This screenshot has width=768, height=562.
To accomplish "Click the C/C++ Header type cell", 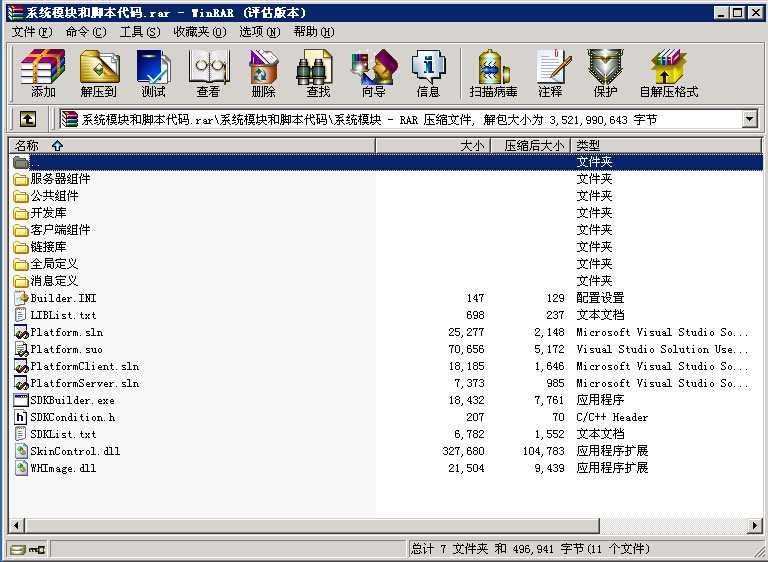I will click(612, 417).
